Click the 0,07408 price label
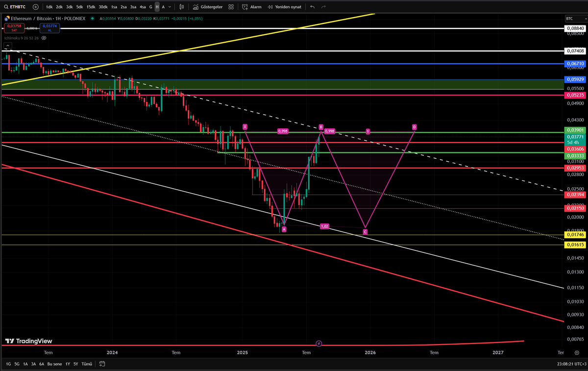Viewport: 588px width, 371px height. point(575,51)
